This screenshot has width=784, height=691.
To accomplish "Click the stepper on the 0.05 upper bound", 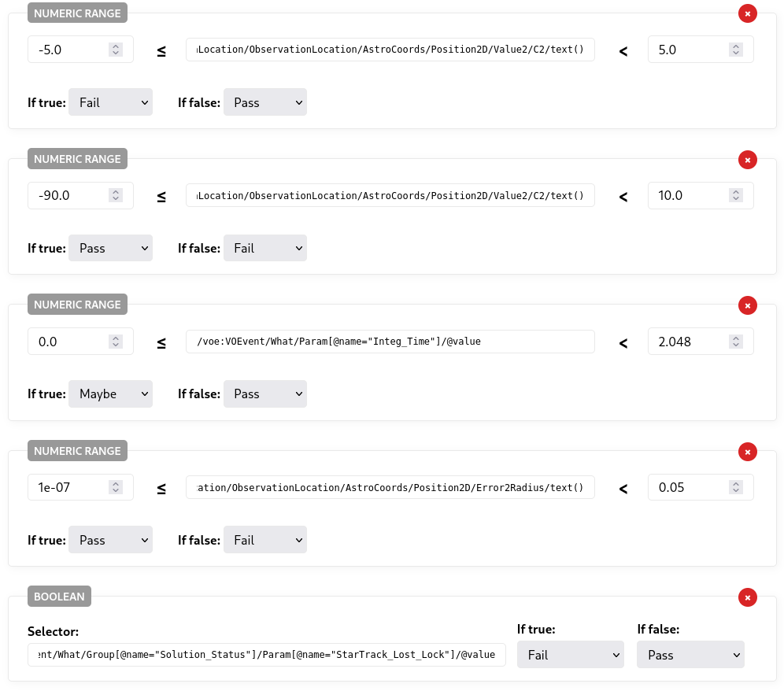I will (735, 488).
